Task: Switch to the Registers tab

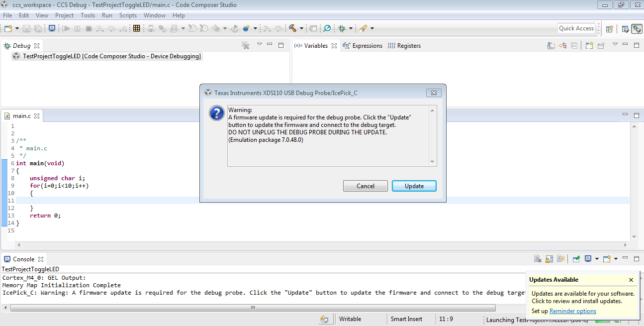Action: tap(404, 46)
